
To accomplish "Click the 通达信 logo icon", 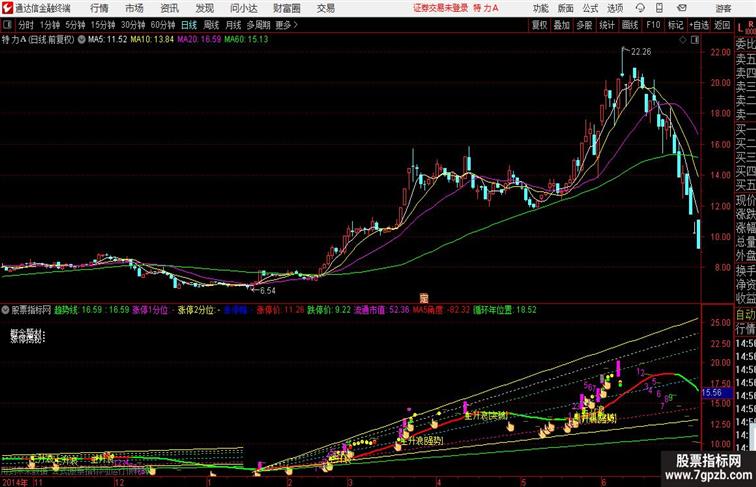I will pyautogui.click(x=7, y=8).
